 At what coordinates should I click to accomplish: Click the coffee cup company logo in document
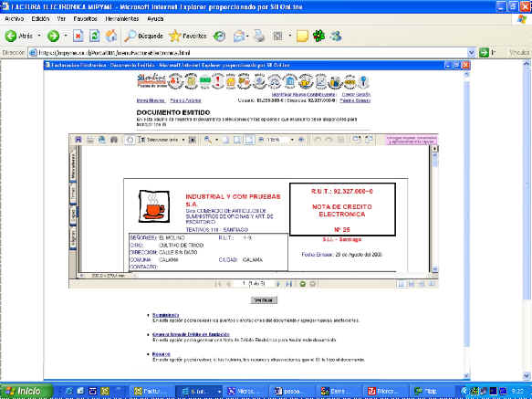pos(154,206)
